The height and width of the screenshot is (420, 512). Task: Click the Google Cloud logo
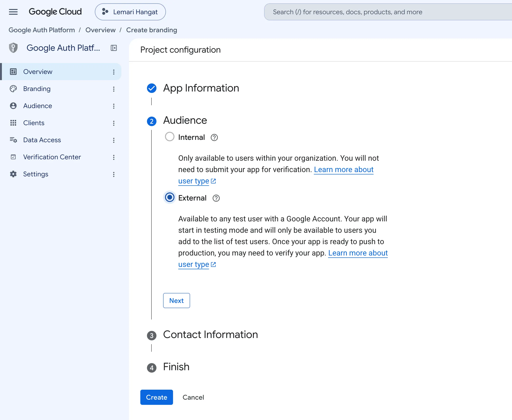tap(55, 12)
